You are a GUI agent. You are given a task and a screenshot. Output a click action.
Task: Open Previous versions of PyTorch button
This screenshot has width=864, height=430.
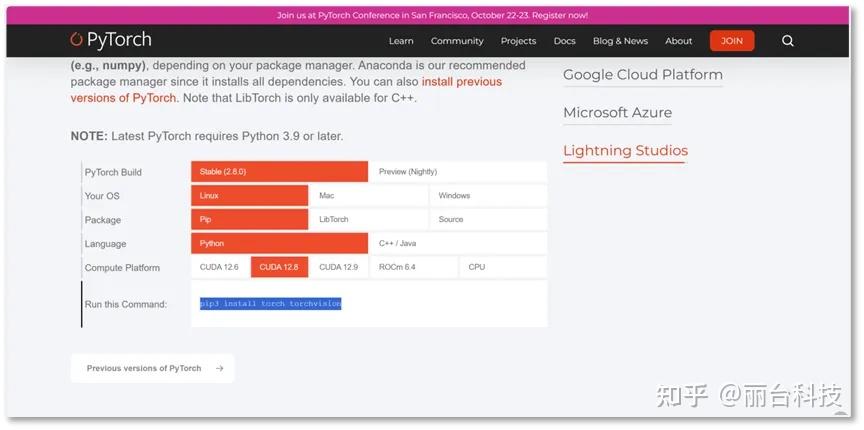[153, 369]
